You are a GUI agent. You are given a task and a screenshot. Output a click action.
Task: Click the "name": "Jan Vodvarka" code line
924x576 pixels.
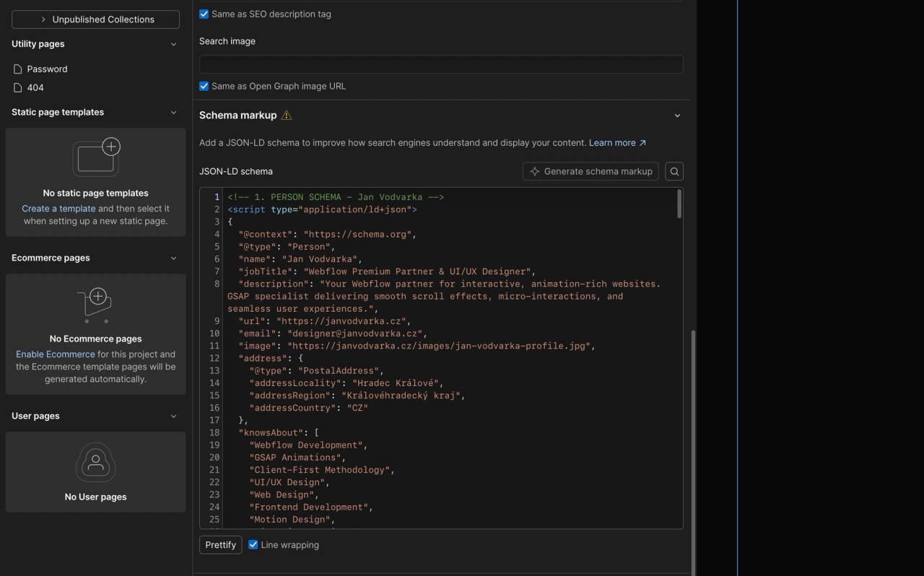[x=300, y=259]
